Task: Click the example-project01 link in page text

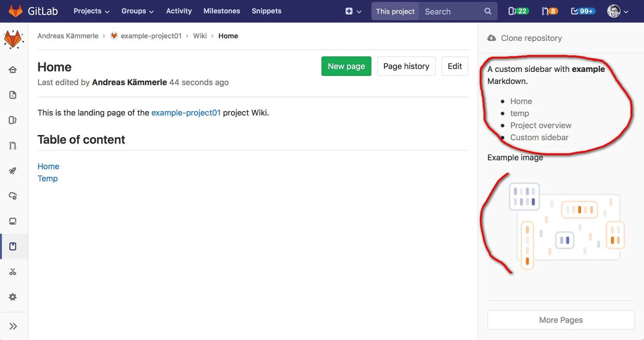Action: pyautogui.click(x=186, y=113)
